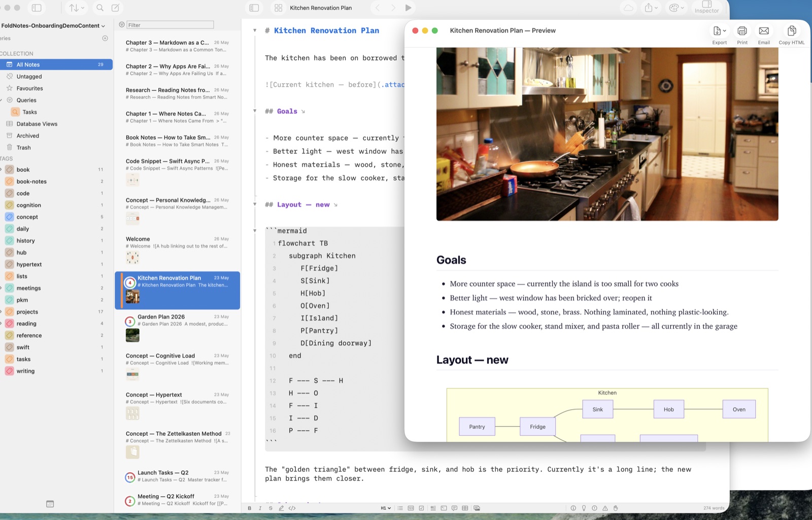Open the H1 heading level dropdown
The width and height of the screenshot is (812, 520).
tap(386, 508)
